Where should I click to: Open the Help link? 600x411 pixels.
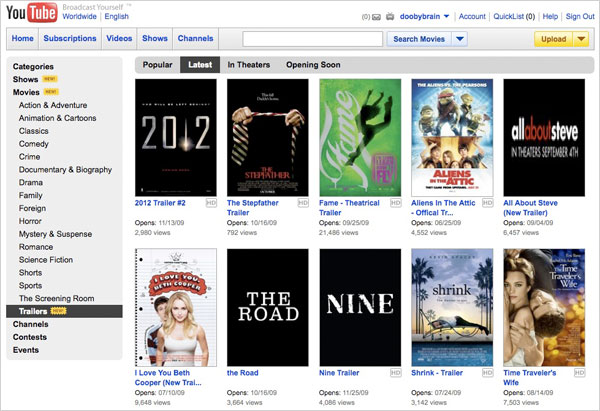click(x=550, y=16)
